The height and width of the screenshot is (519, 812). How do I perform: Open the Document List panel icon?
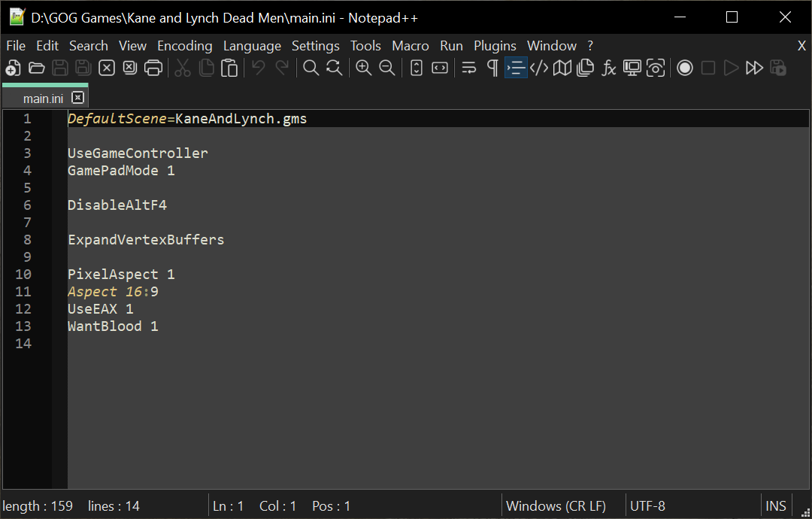[x=585, y=68]
